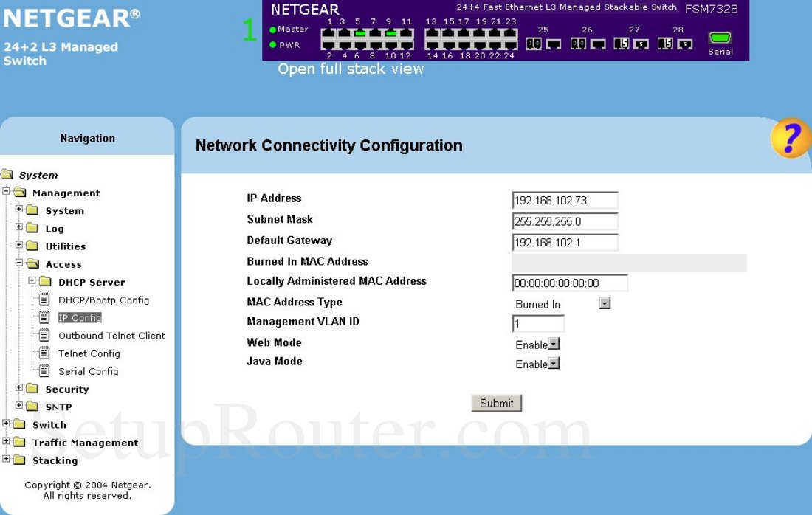Image resolution: width=812 pixels, height=515 pixels.
Task: Click the NETGEAR logo in header
Action: click(72, 18)
